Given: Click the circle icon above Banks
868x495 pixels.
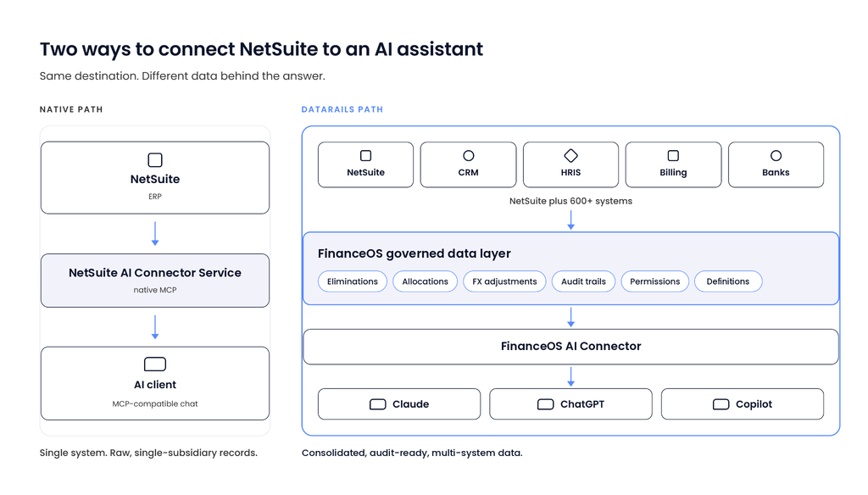Looking at the screenshot, I should [776, 156].
